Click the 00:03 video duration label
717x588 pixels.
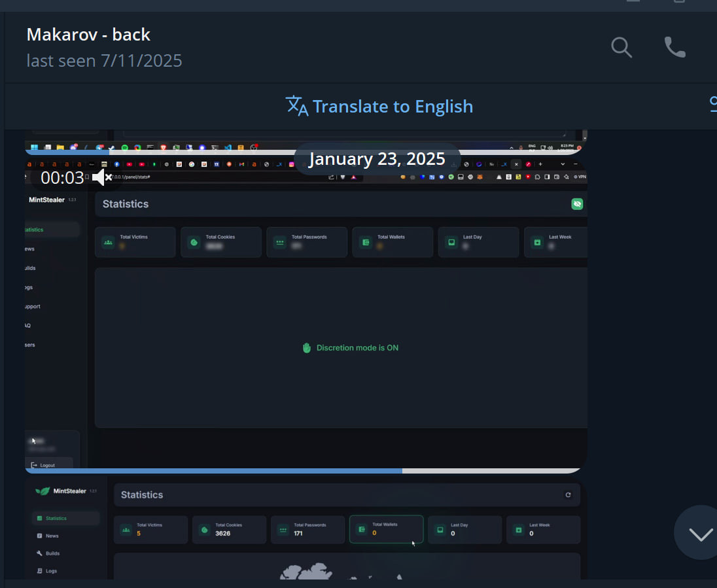pos(62,178)
